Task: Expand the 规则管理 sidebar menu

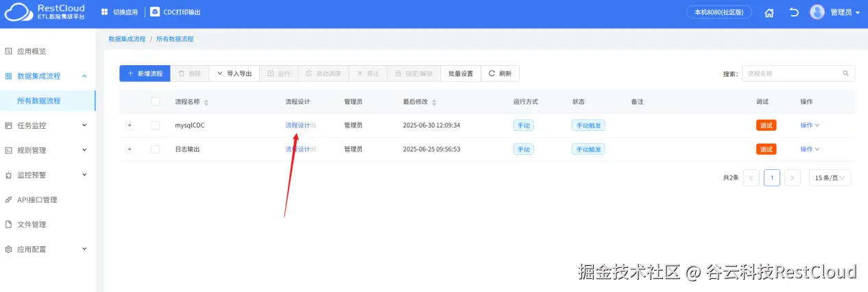Action: click(x=48, y=150)
